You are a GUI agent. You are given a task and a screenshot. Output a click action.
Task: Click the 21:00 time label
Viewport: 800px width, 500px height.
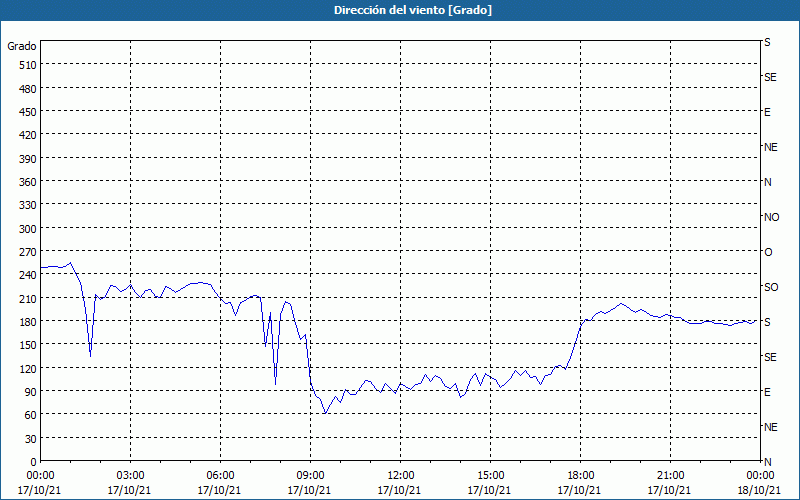pyautogui.click(x=670, y=476)
